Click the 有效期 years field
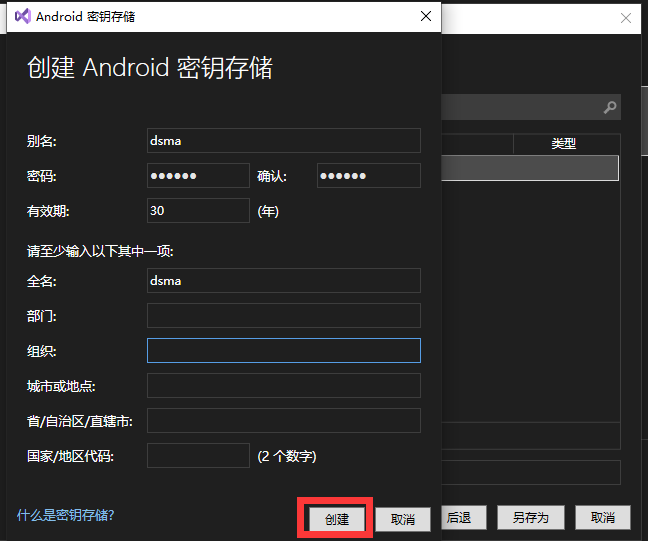Viewport: 648px width, 541px height. [x=198, y=210]
